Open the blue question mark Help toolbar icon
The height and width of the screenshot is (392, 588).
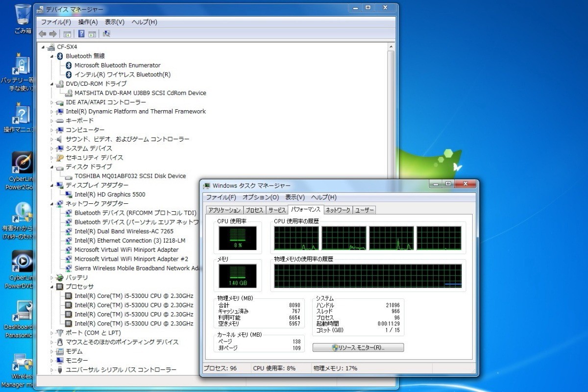tap(81, 34)
